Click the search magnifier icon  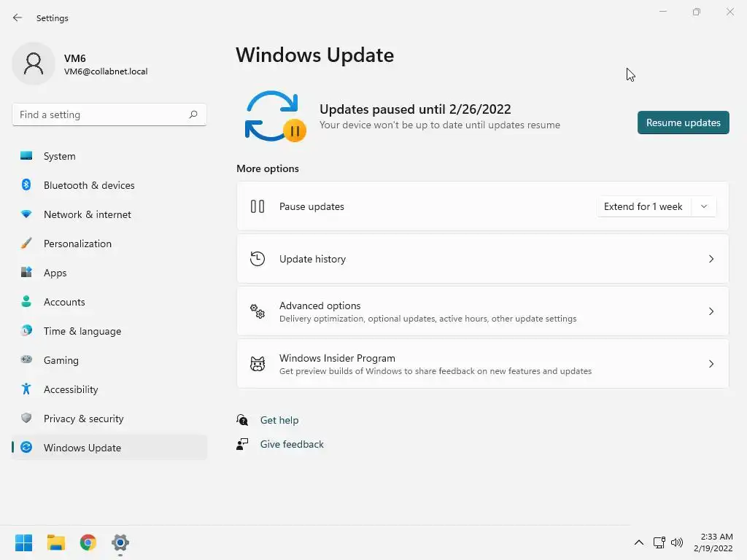point(193,114)
